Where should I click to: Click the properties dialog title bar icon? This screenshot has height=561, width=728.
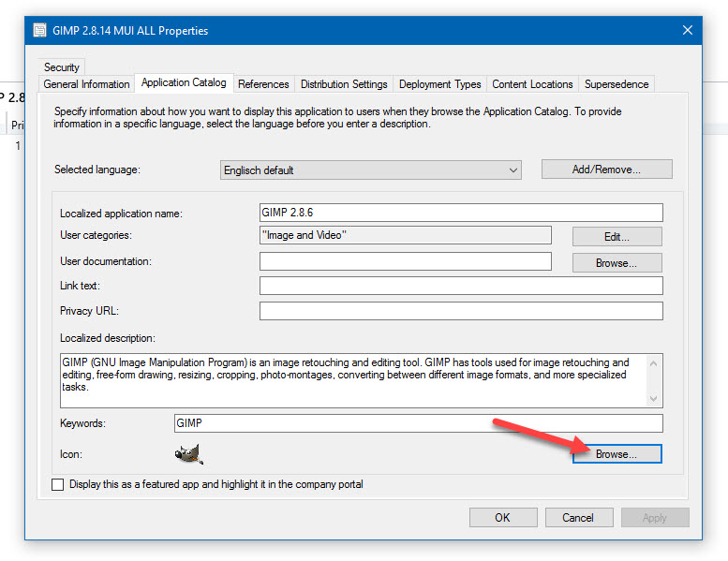40,30
